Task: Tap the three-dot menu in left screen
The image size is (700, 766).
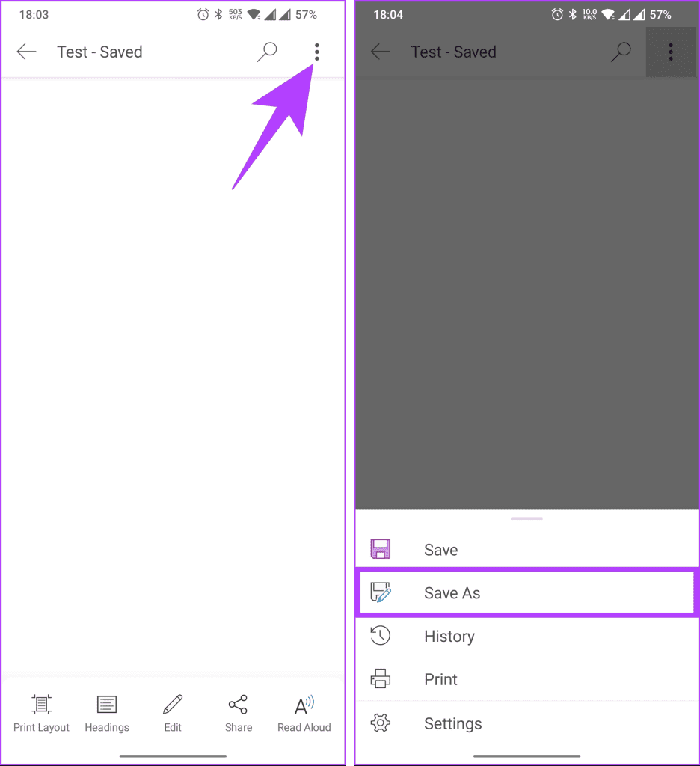Action: click(316, 52)
